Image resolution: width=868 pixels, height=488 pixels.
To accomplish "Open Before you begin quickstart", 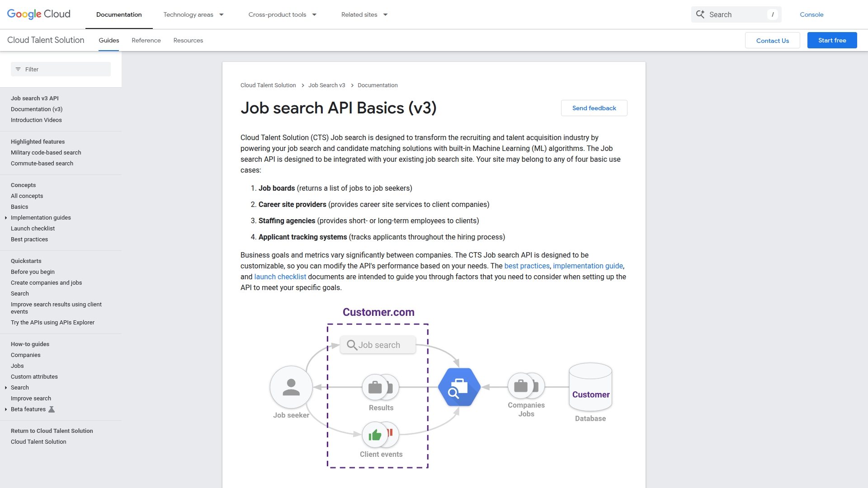I will (33, 272).
